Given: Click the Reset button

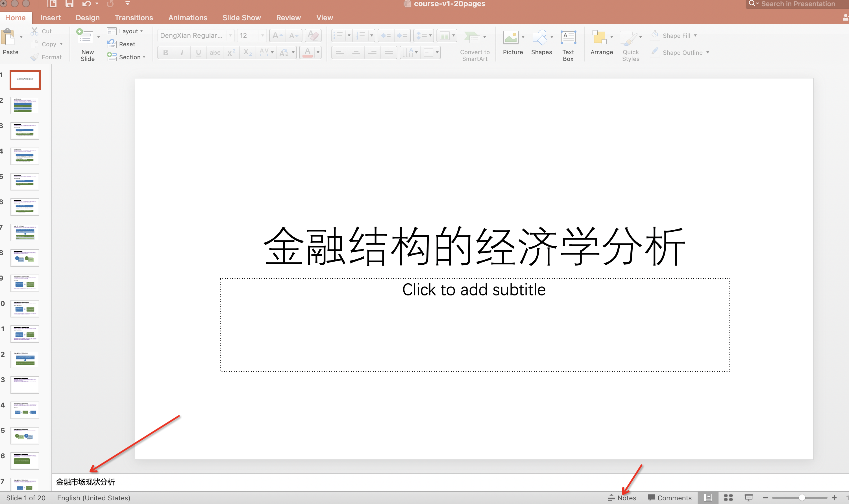Looking at the screenshot, I should pyautogui.click(x=127, y=44).
